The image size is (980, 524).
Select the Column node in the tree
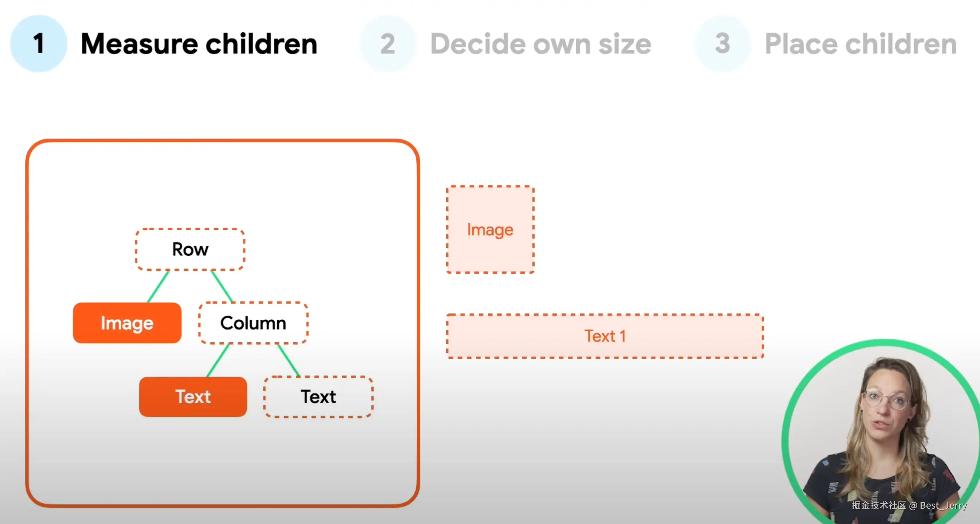tap(253, 323)
